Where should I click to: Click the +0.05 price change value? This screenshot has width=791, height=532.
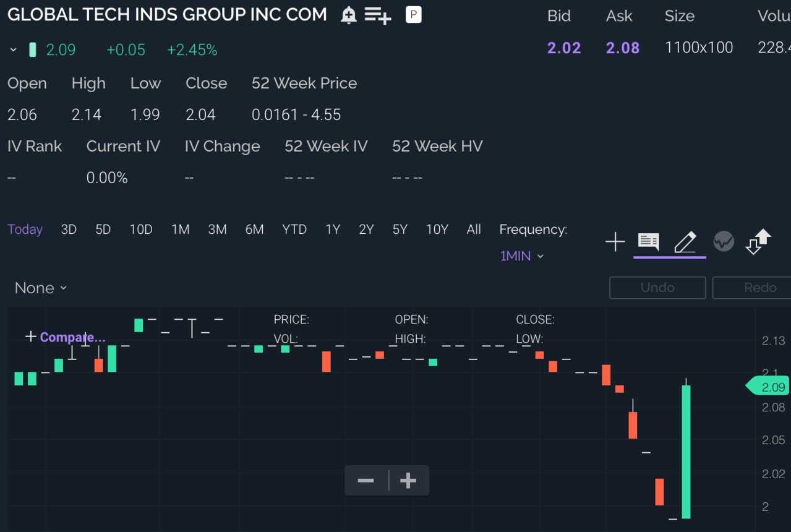tap(126, 50)
